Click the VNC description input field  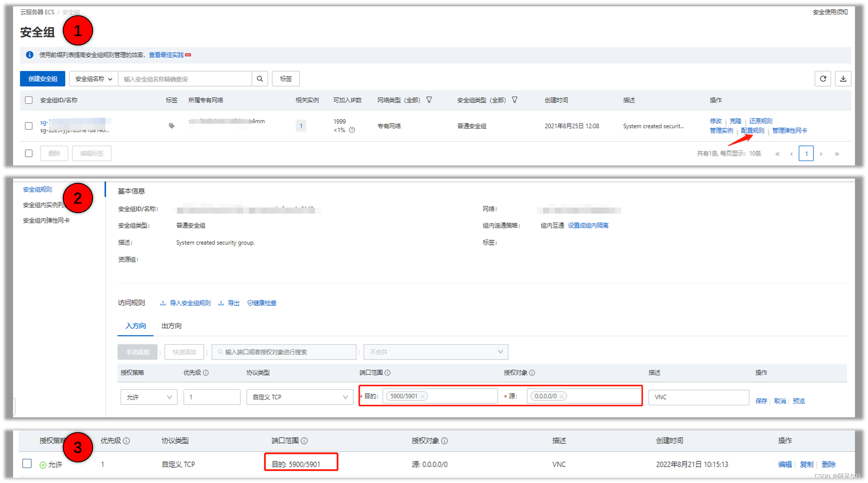point(698,397)
